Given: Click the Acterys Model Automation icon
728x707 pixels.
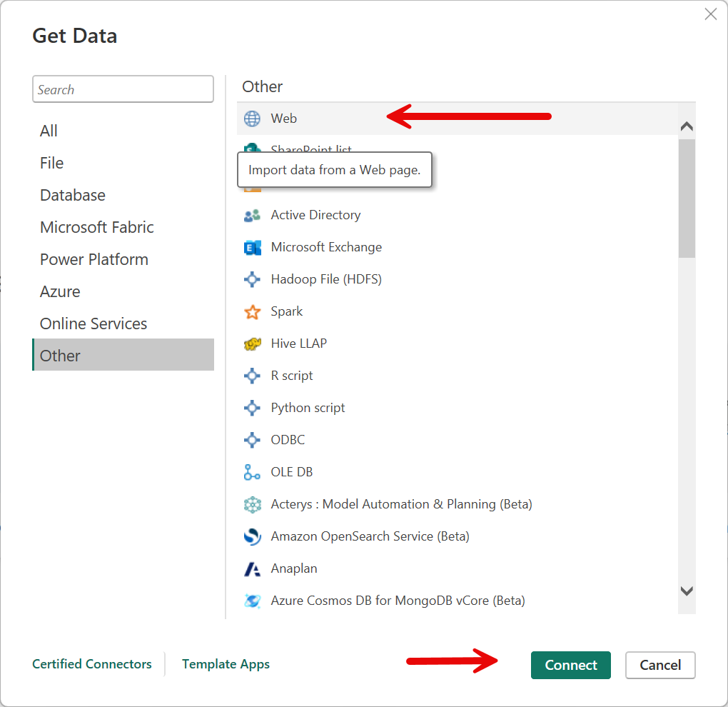Looking at the screenshot, I should tap(252, 504).
